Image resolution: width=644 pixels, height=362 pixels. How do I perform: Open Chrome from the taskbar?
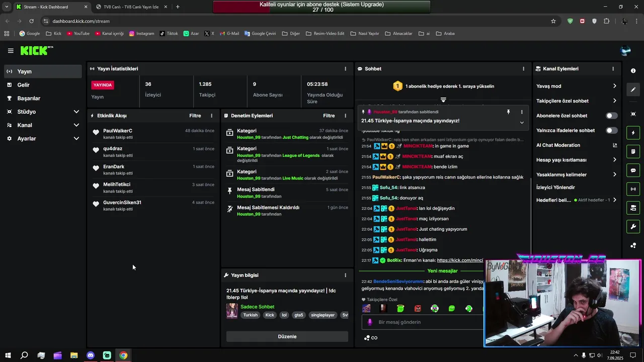point(123,355)
